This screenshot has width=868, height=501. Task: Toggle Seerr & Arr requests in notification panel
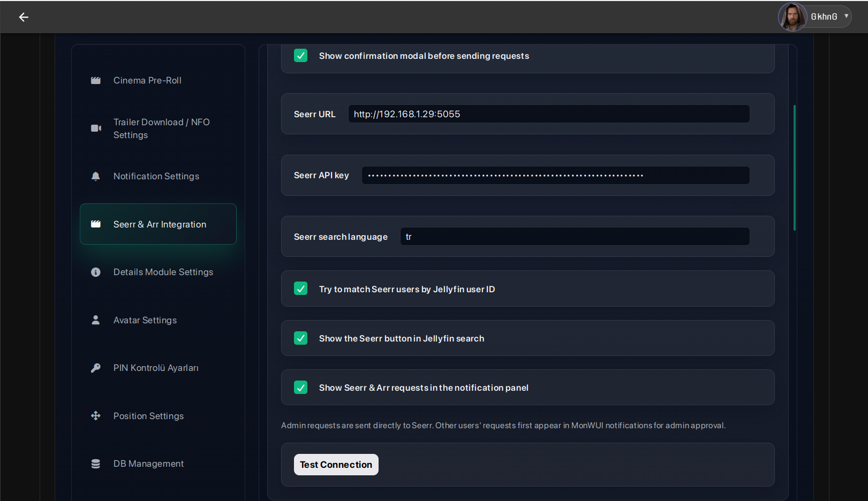click(x=301, y=388)
